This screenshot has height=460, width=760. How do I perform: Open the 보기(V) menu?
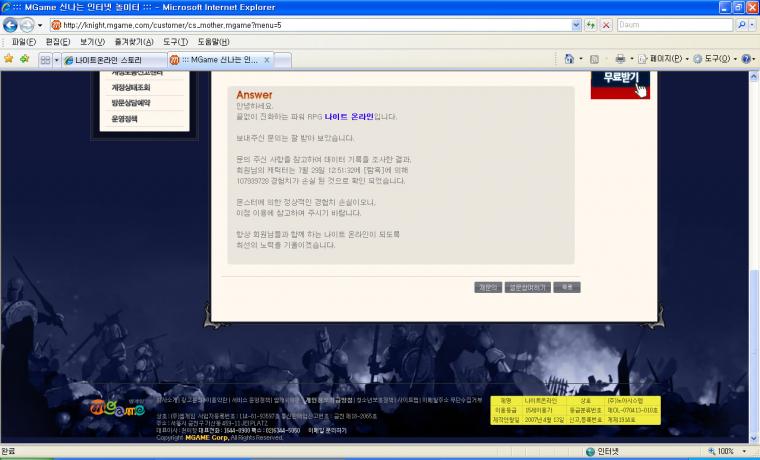tap(92, 42)
